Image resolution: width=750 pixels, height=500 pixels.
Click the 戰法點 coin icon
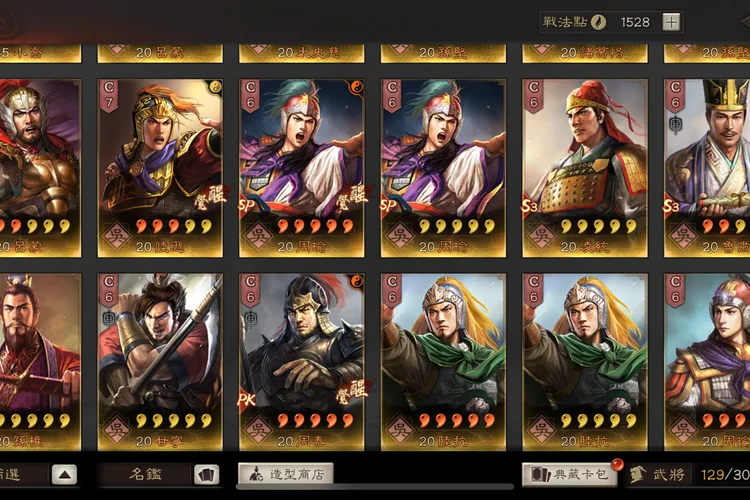point(598,22)
